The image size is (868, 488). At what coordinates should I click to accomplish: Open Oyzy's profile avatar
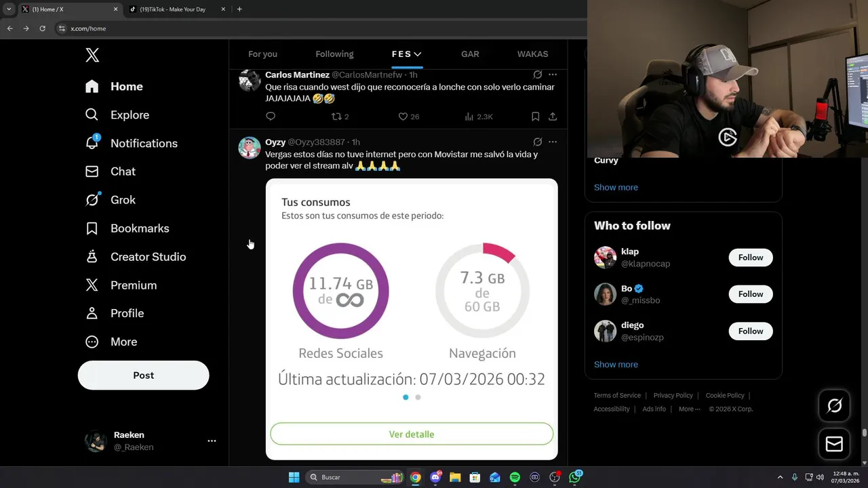(x=250, y=147)
